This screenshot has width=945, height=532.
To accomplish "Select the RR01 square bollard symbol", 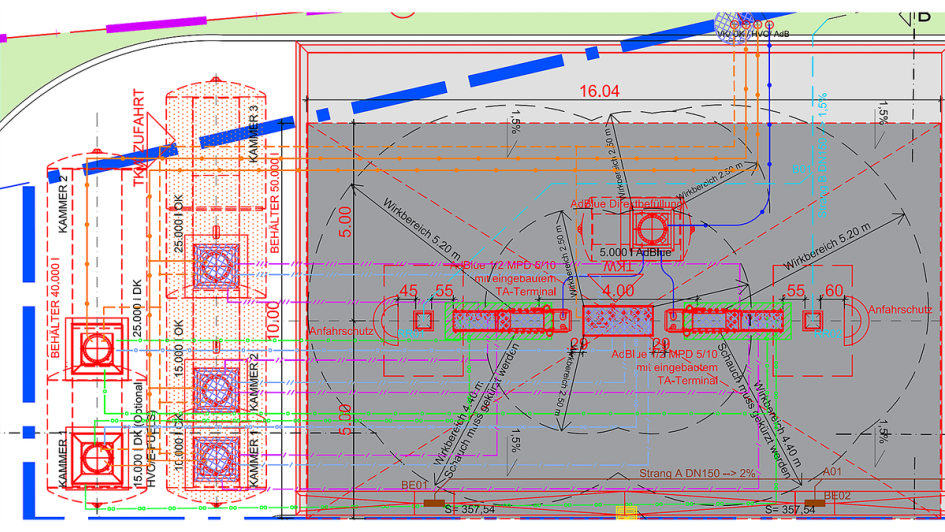I will click(x=423, y=320).
